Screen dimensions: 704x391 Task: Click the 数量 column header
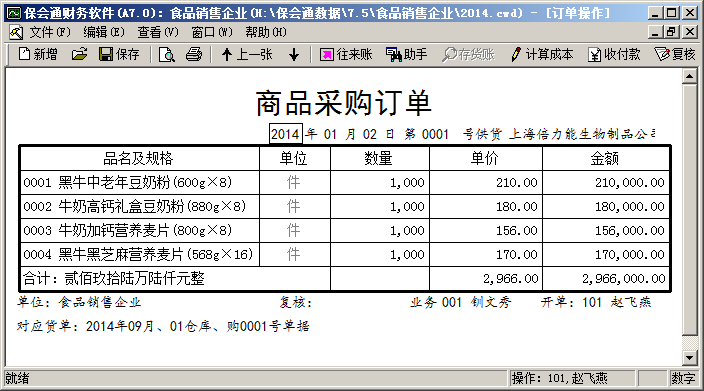[379, 158]
